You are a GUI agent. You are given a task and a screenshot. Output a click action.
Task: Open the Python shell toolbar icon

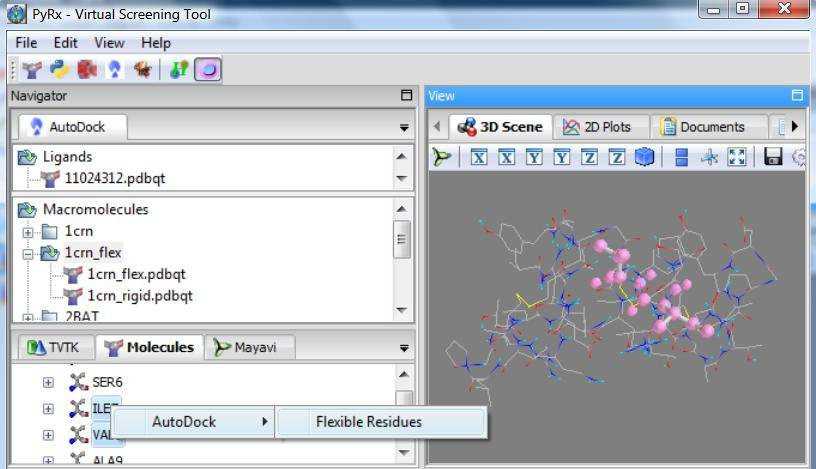[59, 69]
